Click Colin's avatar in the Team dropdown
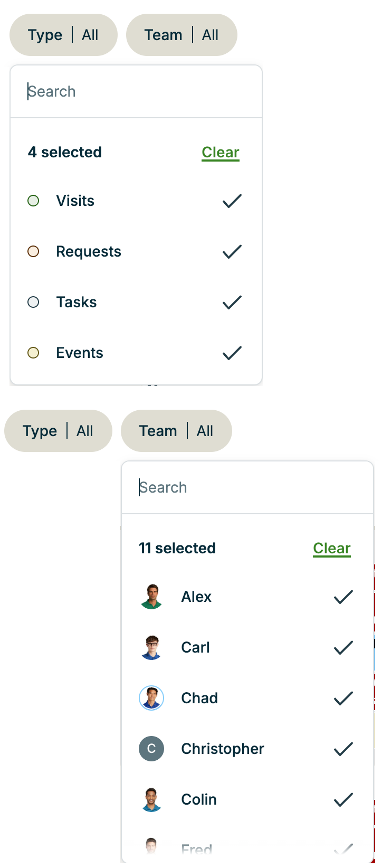 pos(151,799)
